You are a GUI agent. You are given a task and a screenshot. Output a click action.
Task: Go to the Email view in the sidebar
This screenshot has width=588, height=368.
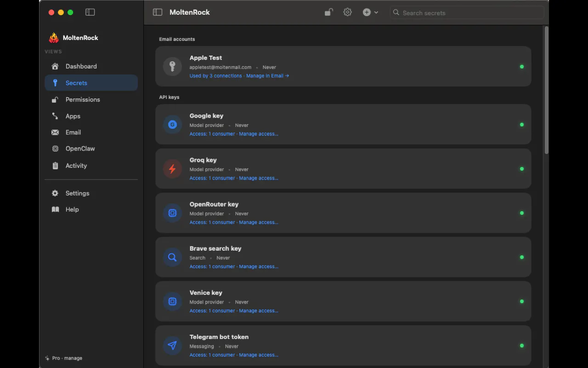click(91, 132)
